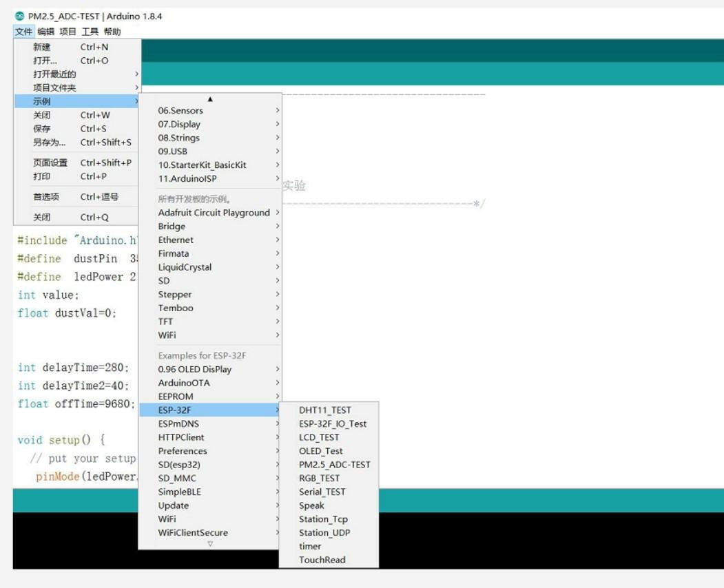Screen dimensions: 724x588
Task: Load the TouchRead example
Action: [329, 560]
